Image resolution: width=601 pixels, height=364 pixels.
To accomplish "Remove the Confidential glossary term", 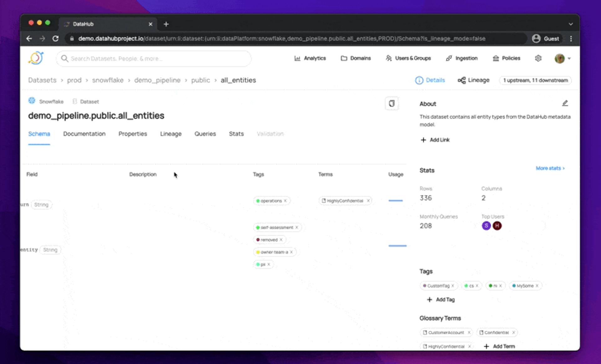I will (x=513, y=333).
